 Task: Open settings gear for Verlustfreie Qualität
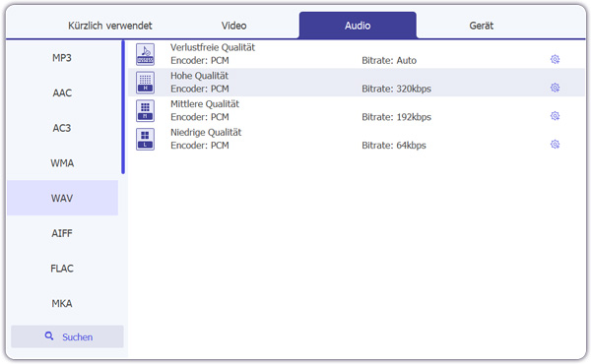tap(555, 59)
